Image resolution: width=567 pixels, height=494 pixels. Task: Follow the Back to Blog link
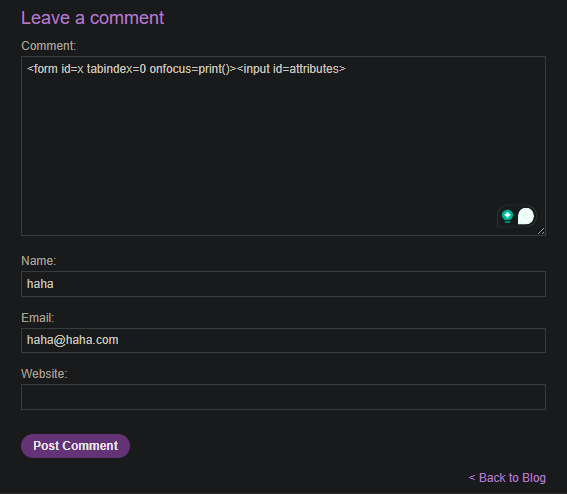click(507, 478)
